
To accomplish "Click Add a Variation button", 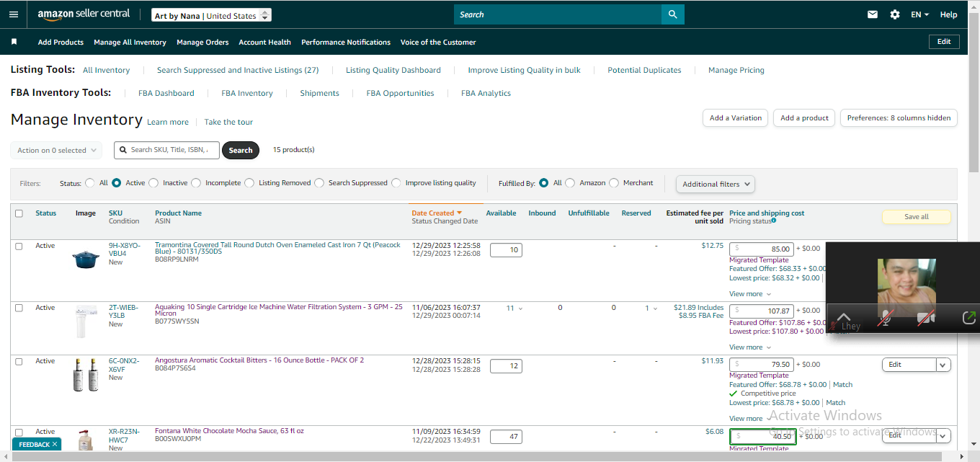I will click(735, 118).
